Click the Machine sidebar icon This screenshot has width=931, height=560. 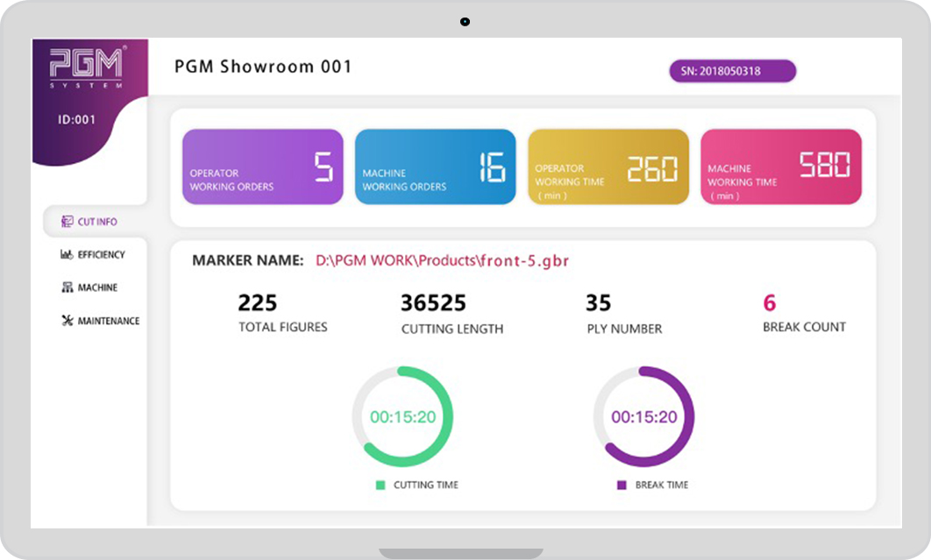coord(68,287)
